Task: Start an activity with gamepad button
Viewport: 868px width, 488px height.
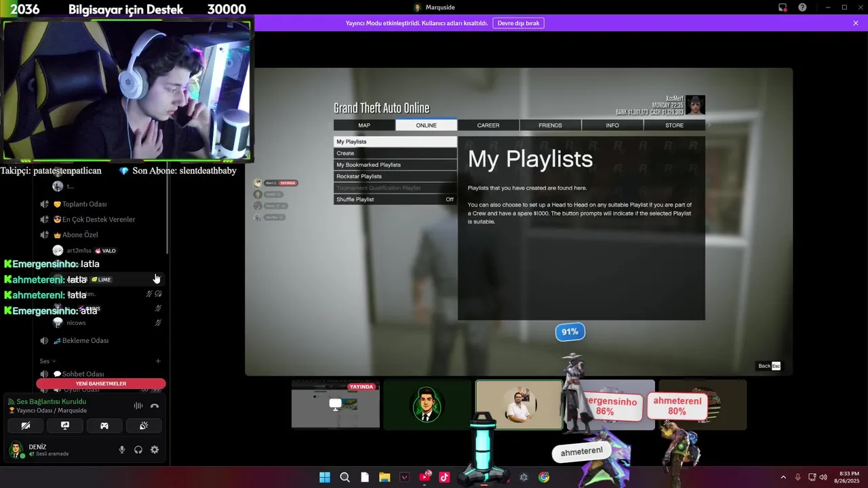Action: point(104,426)
